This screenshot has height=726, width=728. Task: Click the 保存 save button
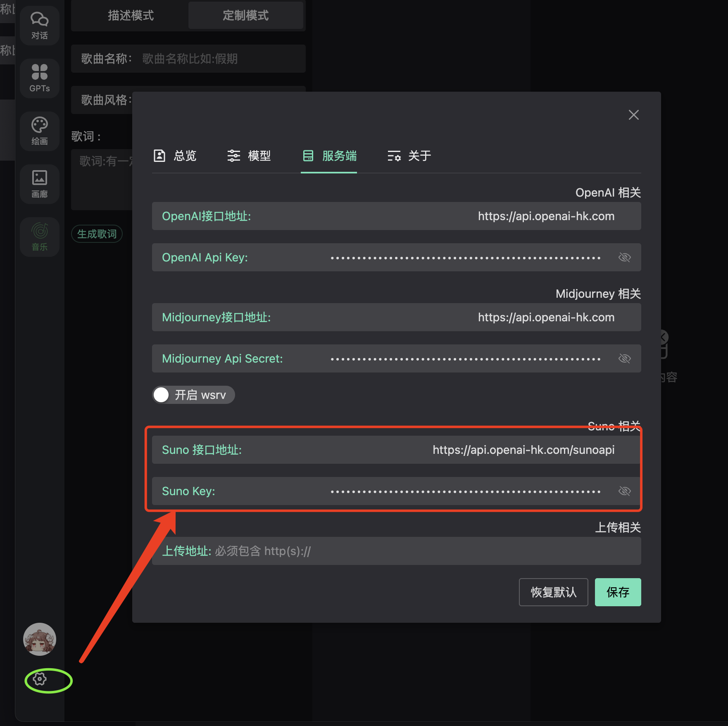(x=618, y=592)
